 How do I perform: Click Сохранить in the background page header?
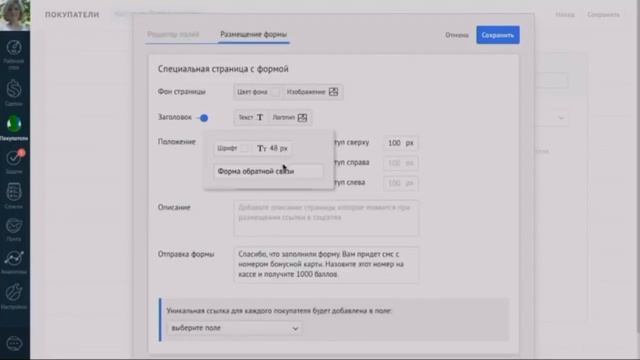(603, 14)
